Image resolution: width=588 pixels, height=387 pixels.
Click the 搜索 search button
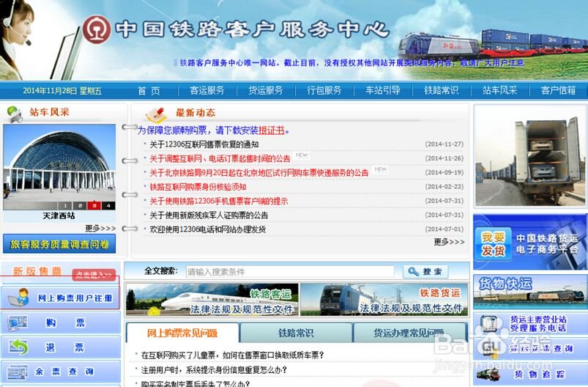point(425,272)
